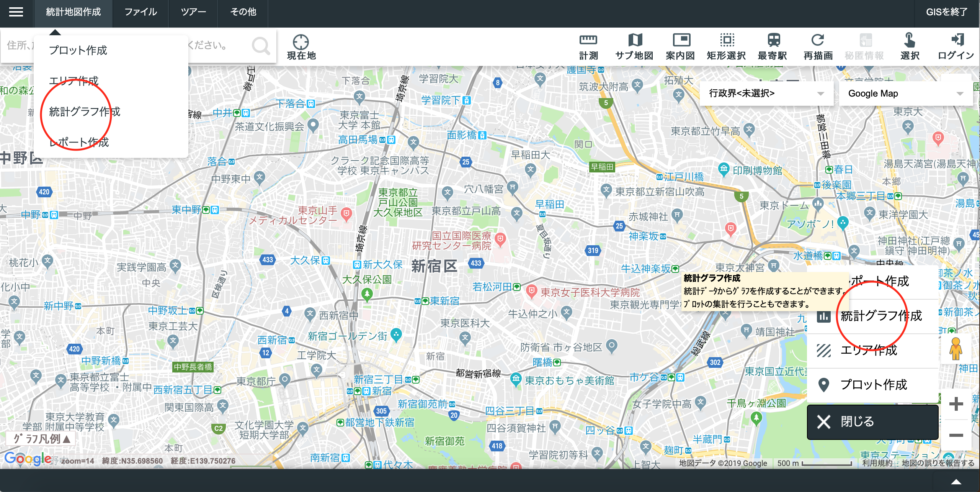This screenshot has height=492, width=980.
Task: Click the Google logo on map
Action: 28,458
